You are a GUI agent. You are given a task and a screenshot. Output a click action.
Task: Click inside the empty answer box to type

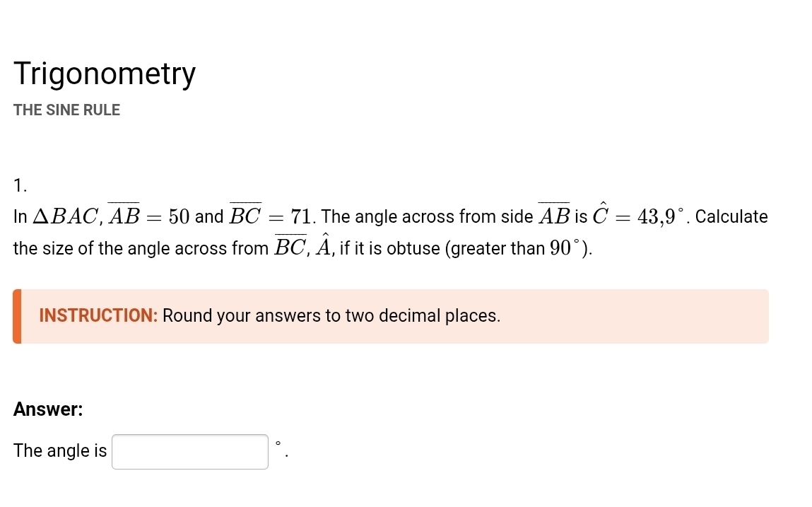tap(189, 451)
